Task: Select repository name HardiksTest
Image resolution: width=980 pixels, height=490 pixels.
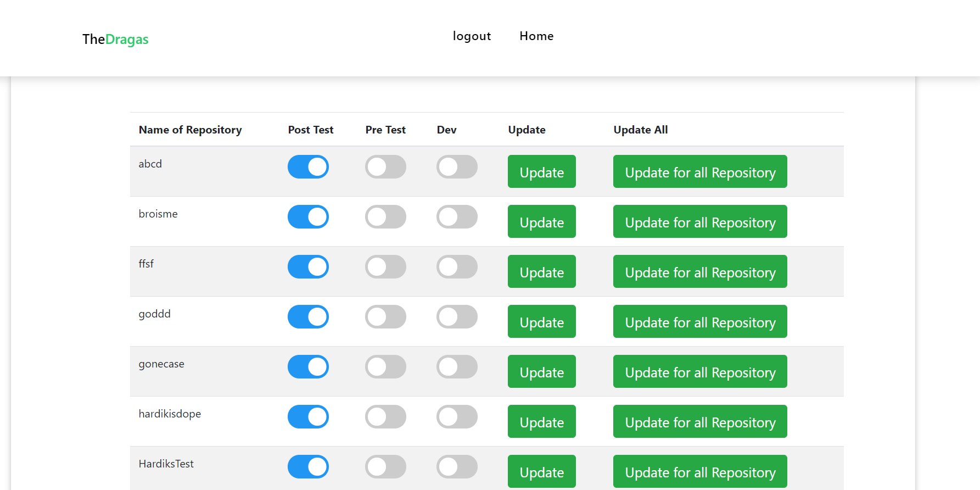Action: [166, 464]
